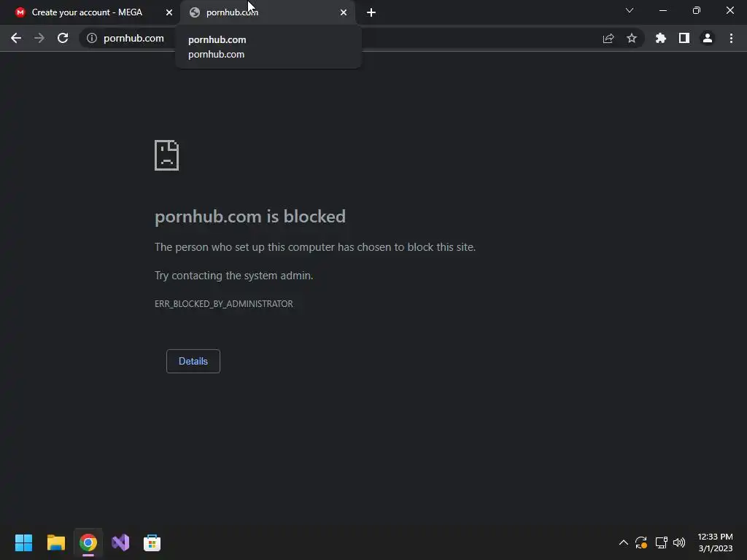Minimize the Chrome window
This screenshot has height=560, width=747.
tap(663, 10)
